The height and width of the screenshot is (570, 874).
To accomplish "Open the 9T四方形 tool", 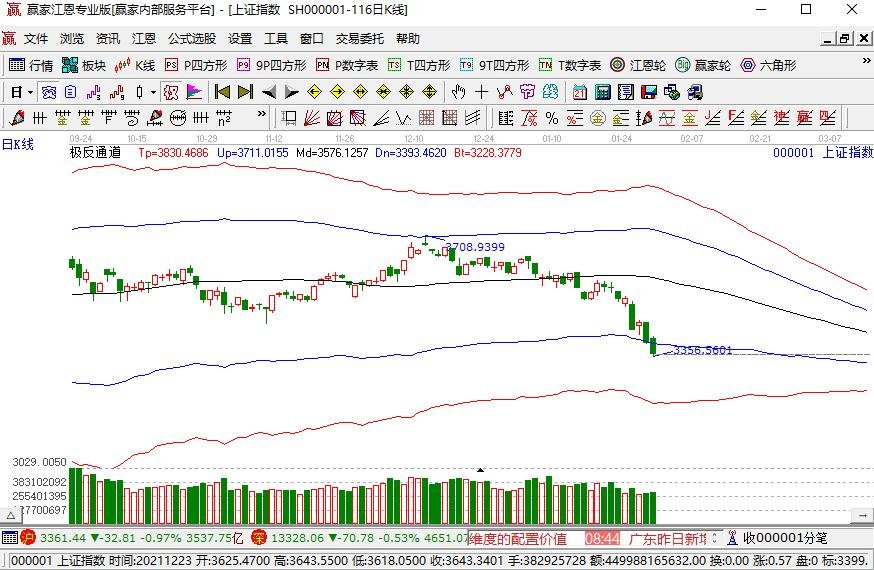I will coord(494,65).
